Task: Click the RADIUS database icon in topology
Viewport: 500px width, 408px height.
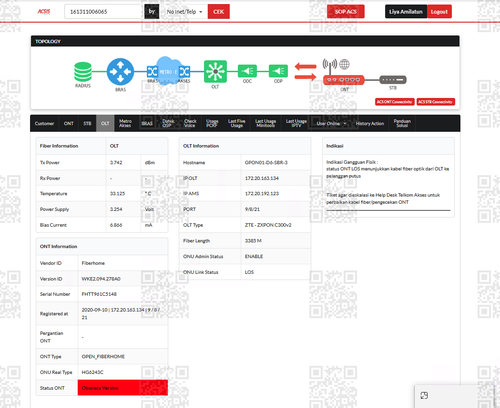Action: tap(83, 72)
